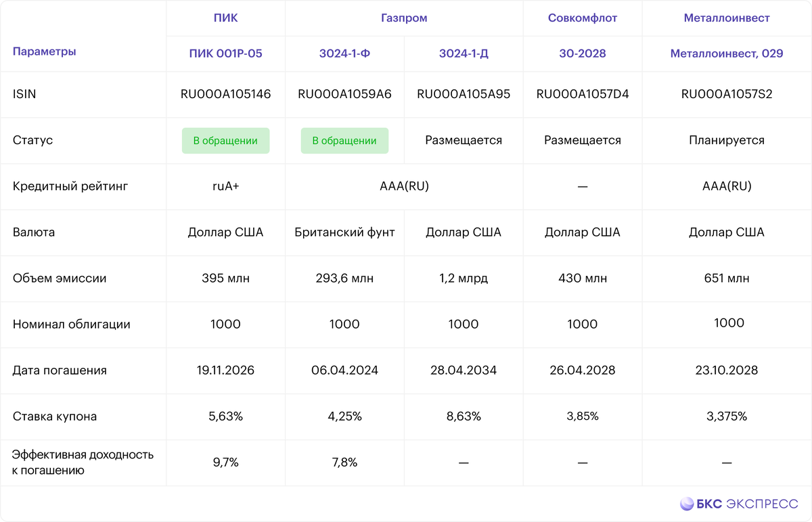Open the Металлоинвест, 029 bond link
Image resolution: width=812 pixels, height=522 pixels.
[x=727, y=53]
